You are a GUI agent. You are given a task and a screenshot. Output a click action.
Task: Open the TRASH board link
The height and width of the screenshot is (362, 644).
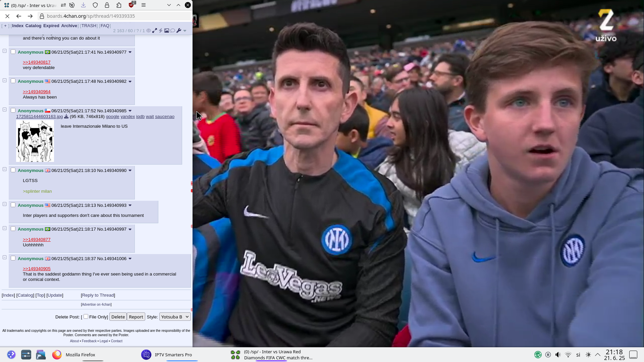point(89,26)
